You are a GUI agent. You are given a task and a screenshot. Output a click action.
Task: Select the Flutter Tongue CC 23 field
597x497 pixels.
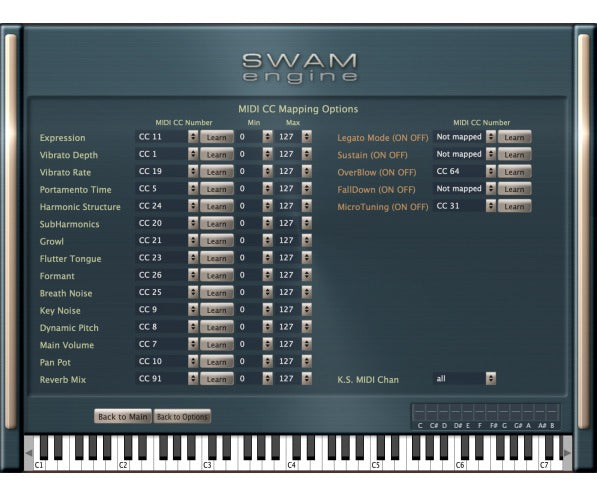coord(162,258)
